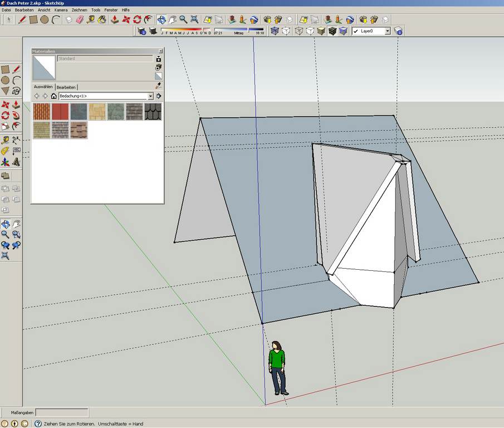Screen dimensions: 504x428
Task: Open the Fenster menu
Action: coord(111,10)
